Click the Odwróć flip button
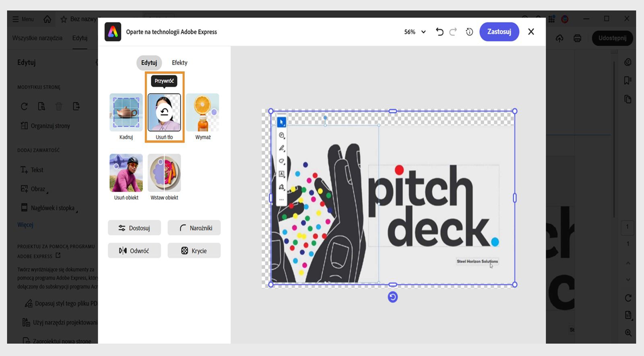644x356 pixels. [134, 250]
